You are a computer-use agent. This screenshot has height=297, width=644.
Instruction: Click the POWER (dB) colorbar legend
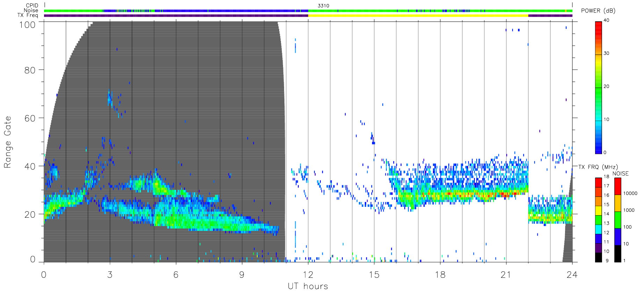[x=599, y=87]
